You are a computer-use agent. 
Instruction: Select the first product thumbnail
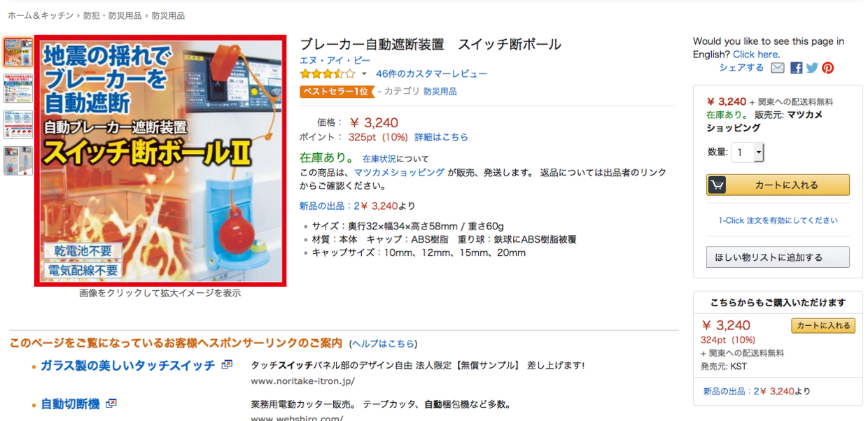(x=18, y=52)
